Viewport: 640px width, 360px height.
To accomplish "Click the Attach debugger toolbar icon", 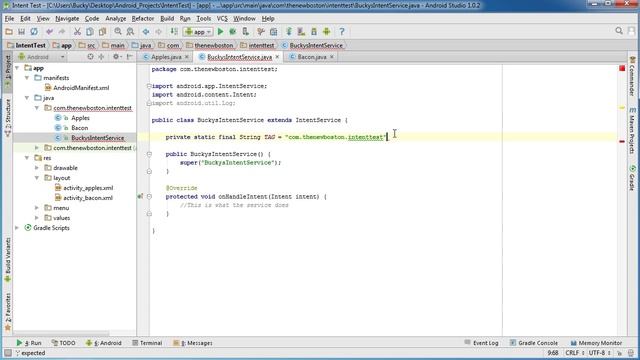I will pos(245,31).
